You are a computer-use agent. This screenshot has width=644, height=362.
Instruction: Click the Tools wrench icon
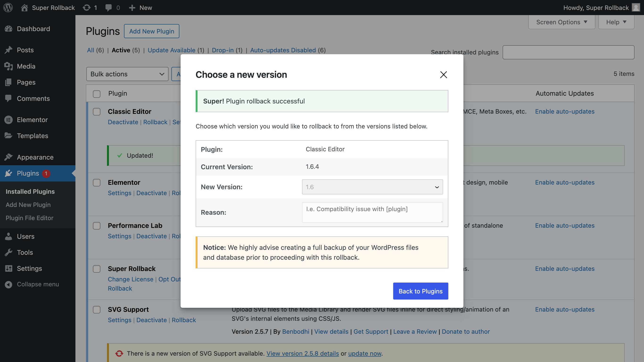coord(8,252)
